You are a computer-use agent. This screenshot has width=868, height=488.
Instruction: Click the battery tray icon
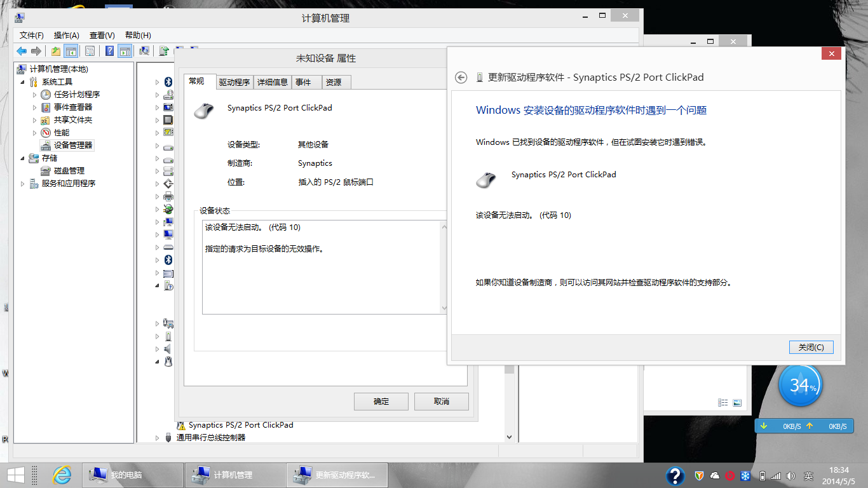tap(763, 475)
